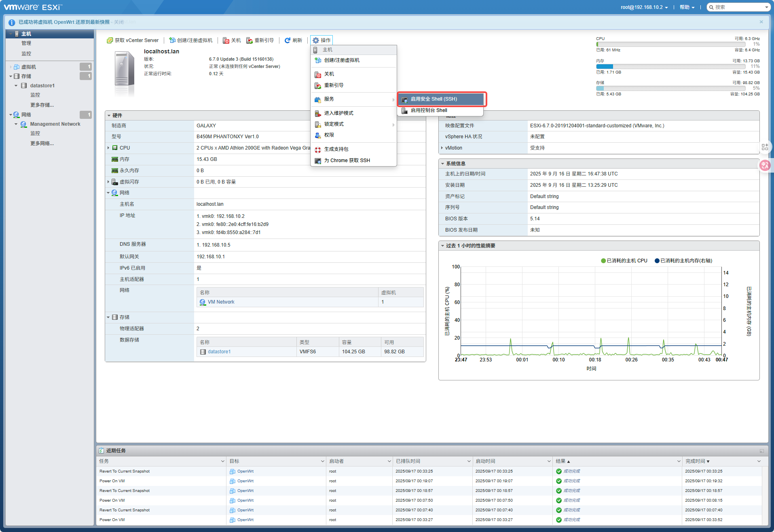Click the QR grid floating side icon

point(765,147)
